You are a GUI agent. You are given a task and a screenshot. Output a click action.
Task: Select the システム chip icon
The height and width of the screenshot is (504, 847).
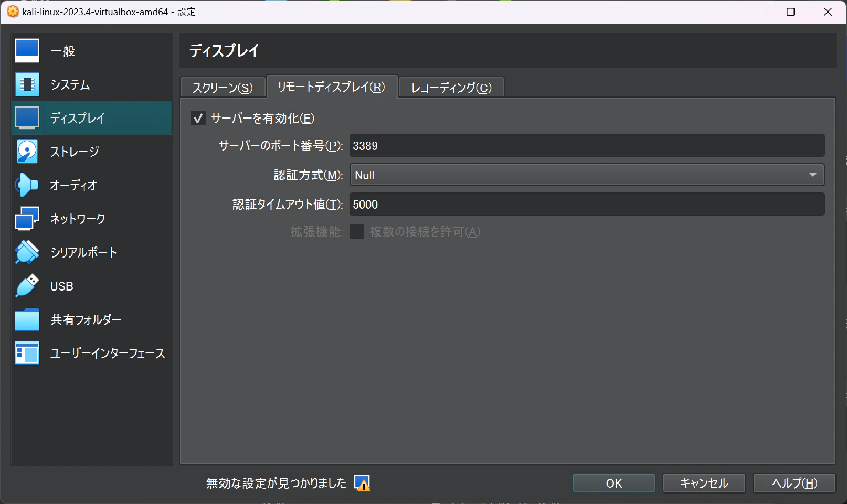click(27, 84)
